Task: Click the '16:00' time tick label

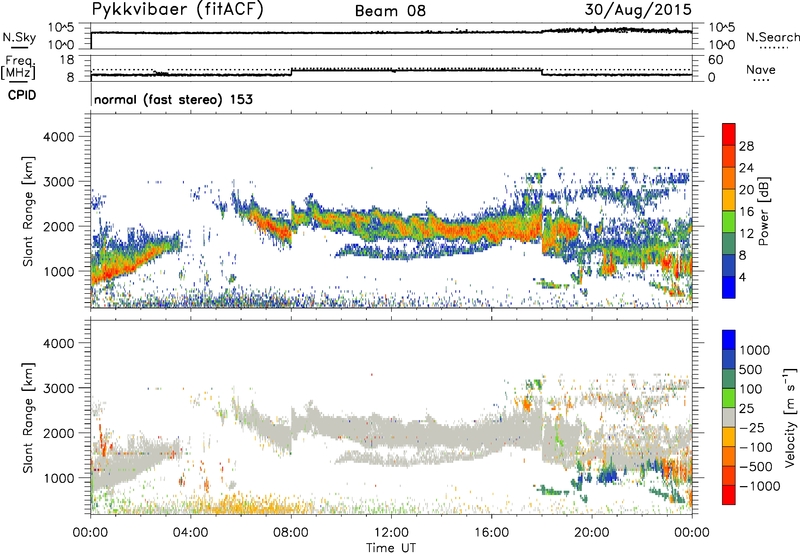Action: click(491, 533)
